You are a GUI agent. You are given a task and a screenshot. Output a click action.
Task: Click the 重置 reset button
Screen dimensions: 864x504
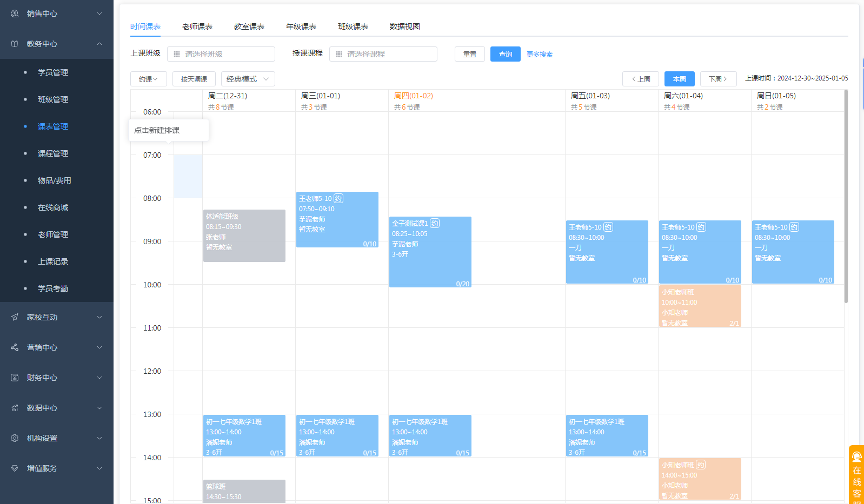470,54
